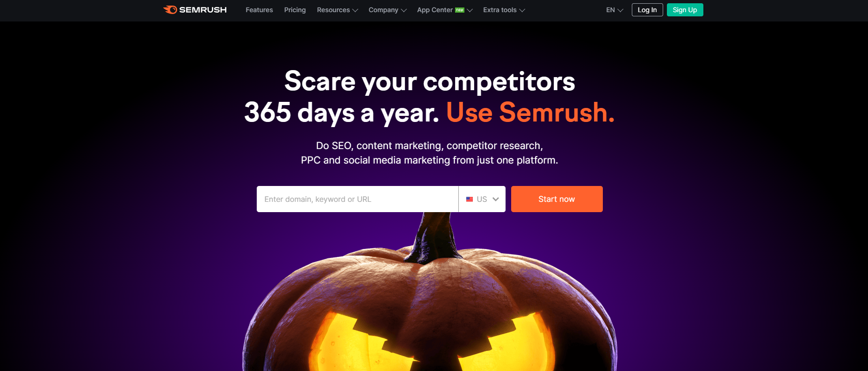Click the Semrush flame logo icon
Image resolution: width=868 pixels, height=371 pixels.
(x=170, y=10)
